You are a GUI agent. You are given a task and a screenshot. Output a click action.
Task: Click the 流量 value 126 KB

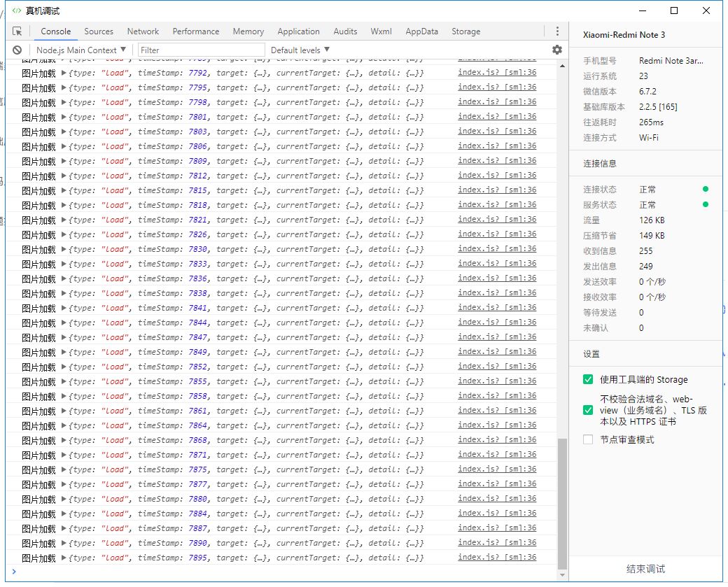pos(652,220)
